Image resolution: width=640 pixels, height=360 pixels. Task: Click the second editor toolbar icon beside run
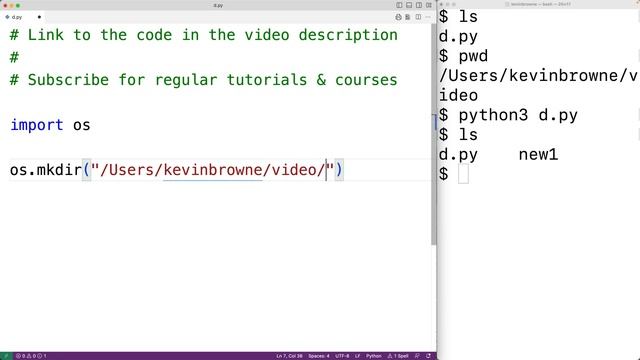408,17
